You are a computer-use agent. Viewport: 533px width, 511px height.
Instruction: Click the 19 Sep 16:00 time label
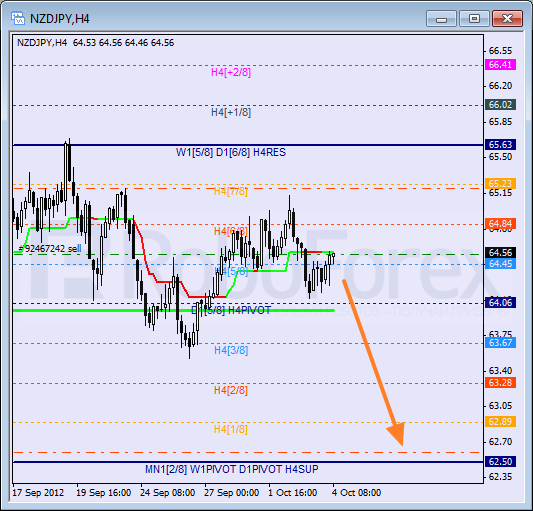(x=103, y=493)
